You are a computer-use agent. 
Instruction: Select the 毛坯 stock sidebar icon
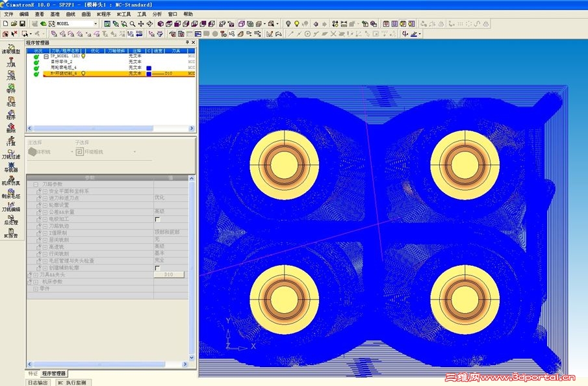coord(11,101)
